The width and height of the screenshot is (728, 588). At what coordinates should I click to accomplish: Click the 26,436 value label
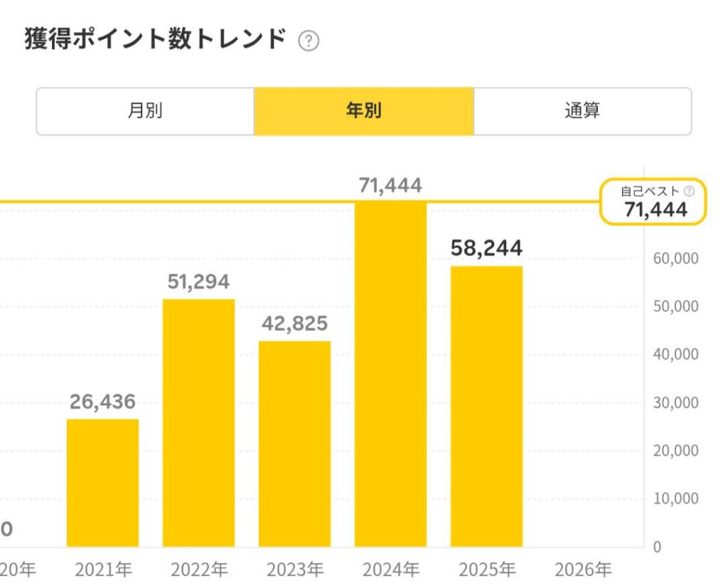102,402
